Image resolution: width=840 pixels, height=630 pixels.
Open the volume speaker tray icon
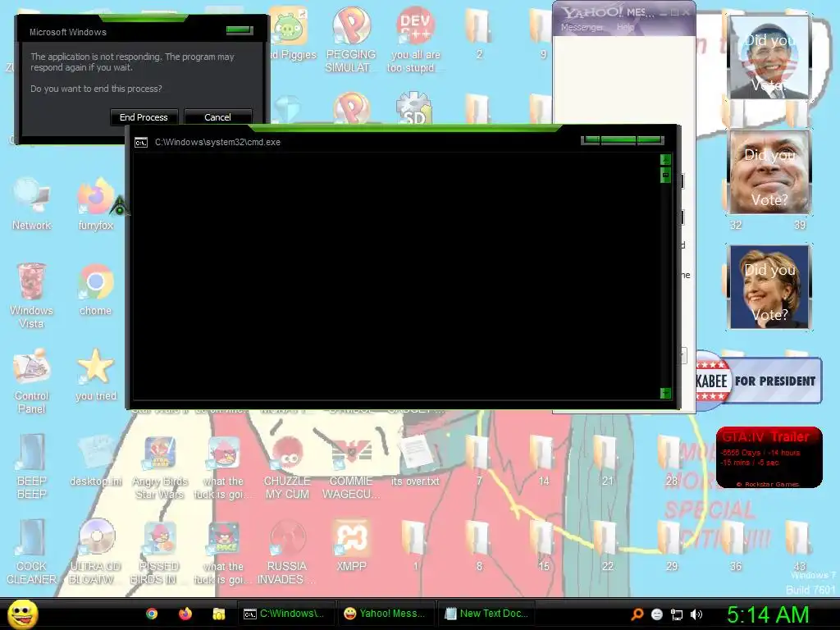coord(696,614)
